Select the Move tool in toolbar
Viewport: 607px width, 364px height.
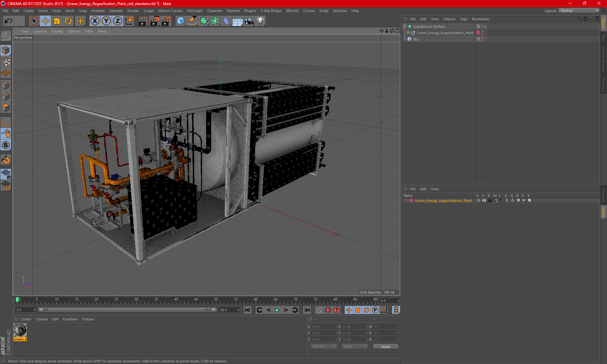coord(46,21)
